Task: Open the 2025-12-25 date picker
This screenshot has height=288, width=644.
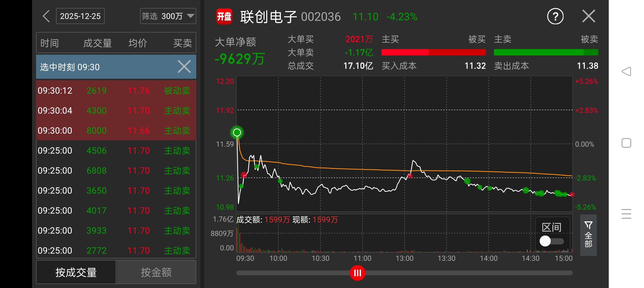Action: pyautogui.click(x=80, y=16)
